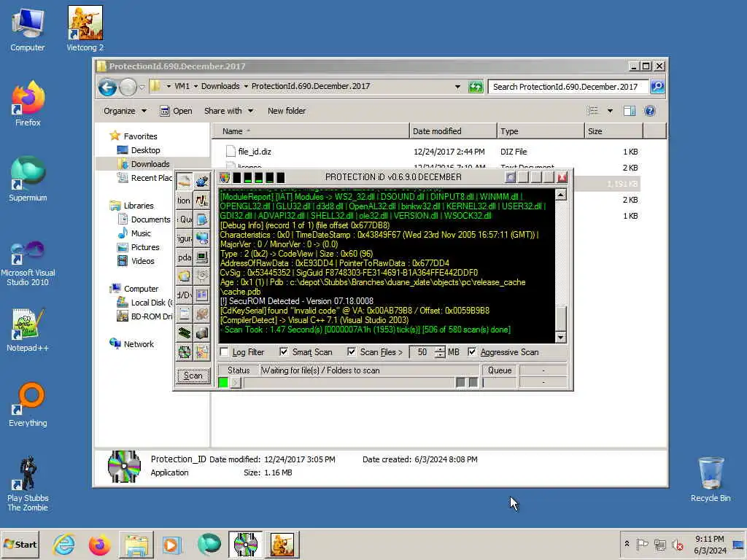
Task: Open Explorer help
Action: coord(650,111)
